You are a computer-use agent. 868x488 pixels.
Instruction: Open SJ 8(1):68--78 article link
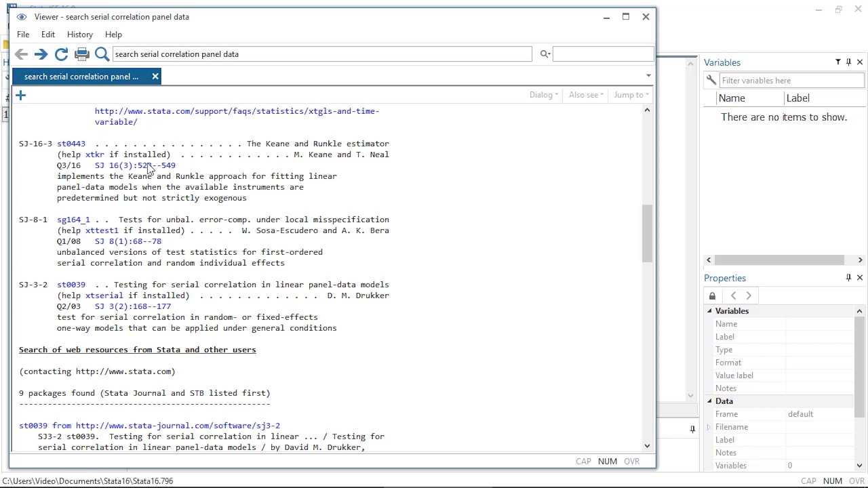(128, 241)
